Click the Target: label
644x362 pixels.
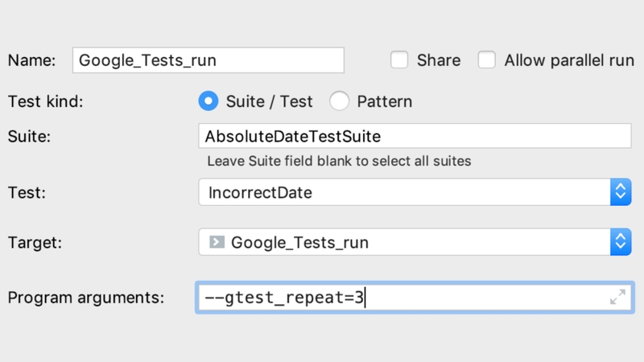34,241
